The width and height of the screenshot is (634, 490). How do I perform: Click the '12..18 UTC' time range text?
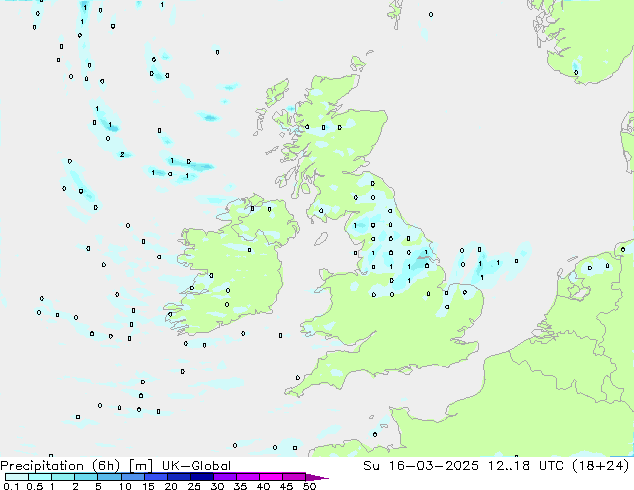click(524, 466)
